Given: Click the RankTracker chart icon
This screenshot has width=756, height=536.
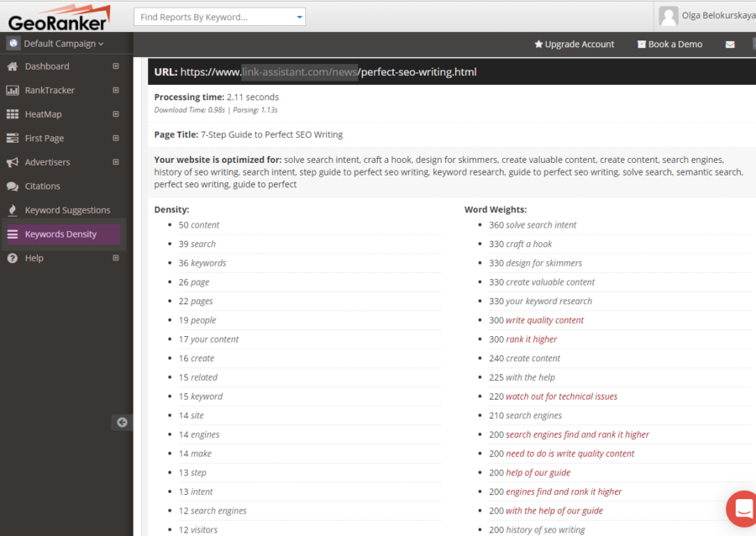Looking at the screenshot, I should (13, 90).
